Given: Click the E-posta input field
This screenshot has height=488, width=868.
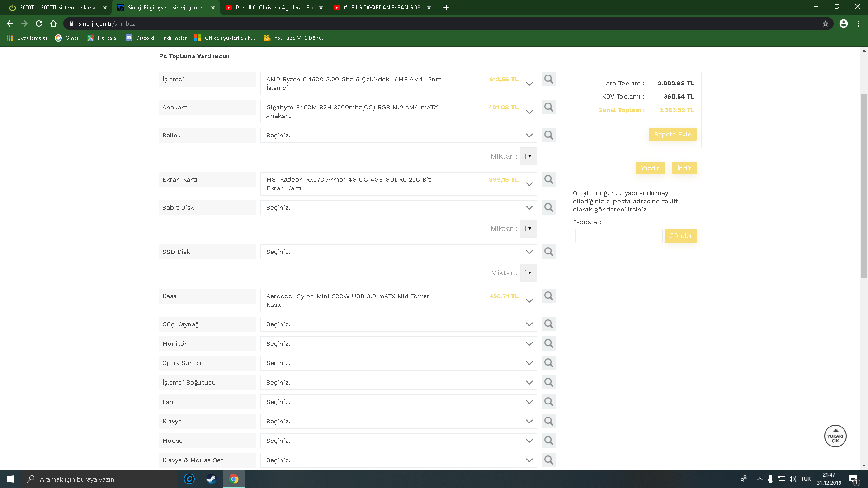Looking at the screenshot, I should (618, 236).
